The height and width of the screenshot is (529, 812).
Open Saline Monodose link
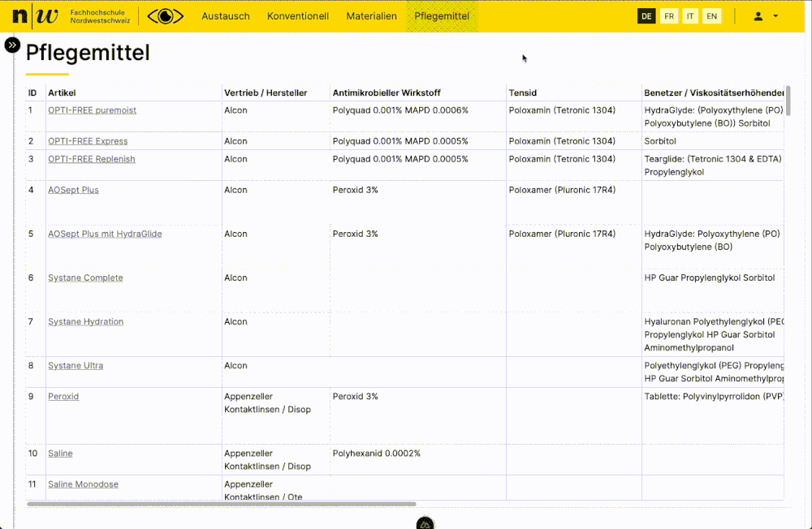[84, 484]
